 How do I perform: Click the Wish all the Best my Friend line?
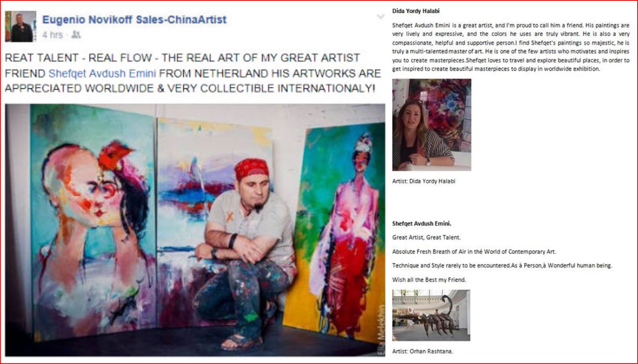429,280
